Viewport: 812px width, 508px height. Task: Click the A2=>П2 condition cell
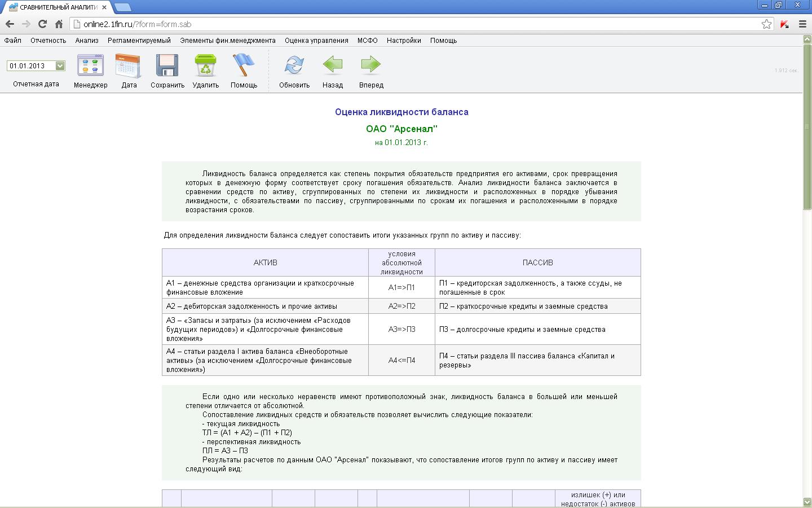(x=401, y=306)
